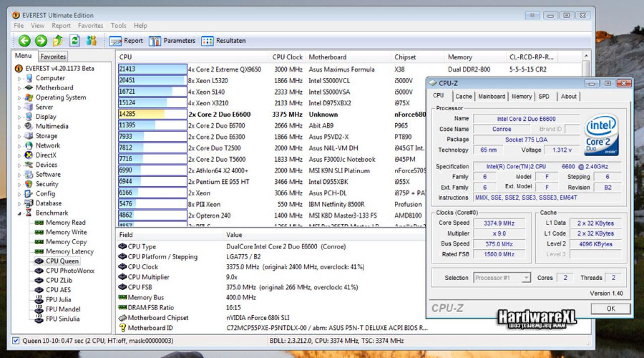Image resolution: width=644 pixels, height=358 pixels.
Task: Toggle the Queen 10-10 status bar checkbox
Action: pos(16,341)
